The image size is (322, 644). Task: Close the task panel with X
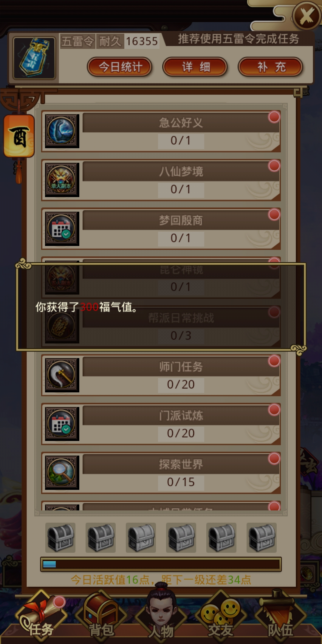pos(306,16)
